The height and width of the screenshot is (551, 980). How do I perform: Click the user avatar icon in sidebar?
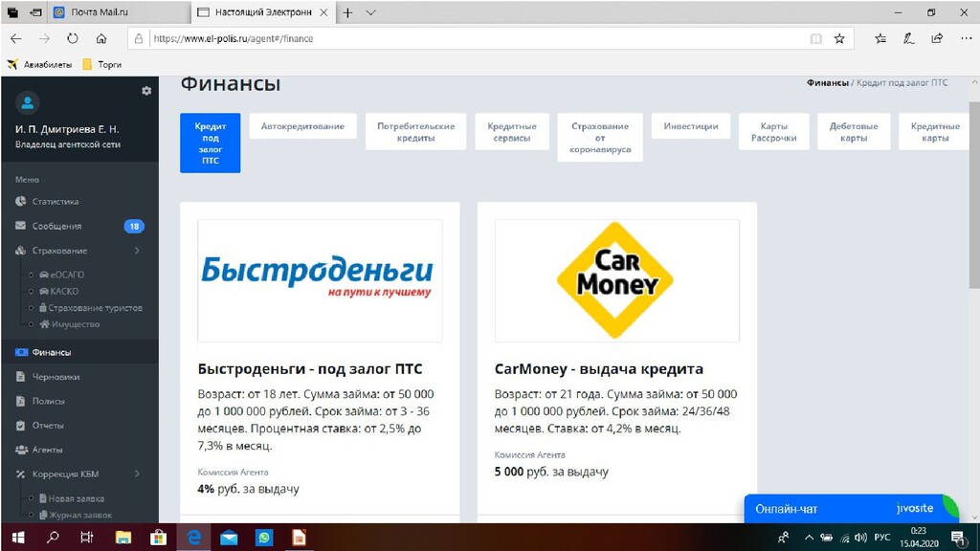coord(27,103)
